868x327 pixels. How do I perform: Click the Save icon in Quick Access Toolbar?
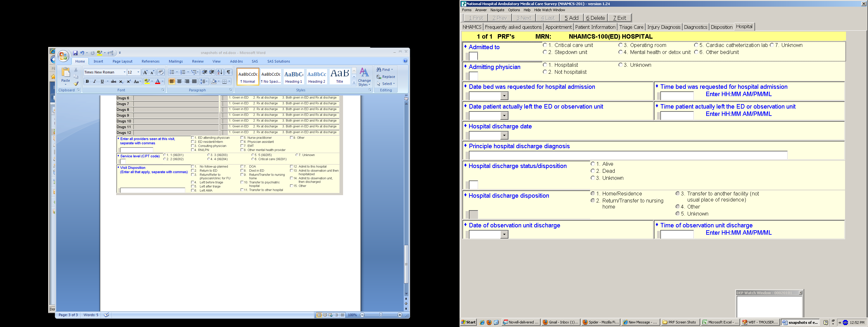click(75, 53)
